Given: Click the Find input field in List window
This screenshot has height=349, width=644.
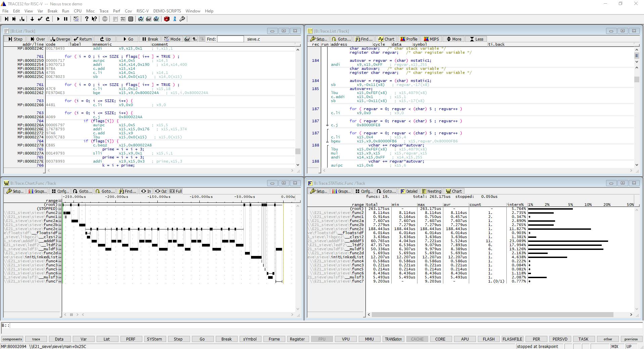Looking at the screenshot, I should (x=230, y=39).
